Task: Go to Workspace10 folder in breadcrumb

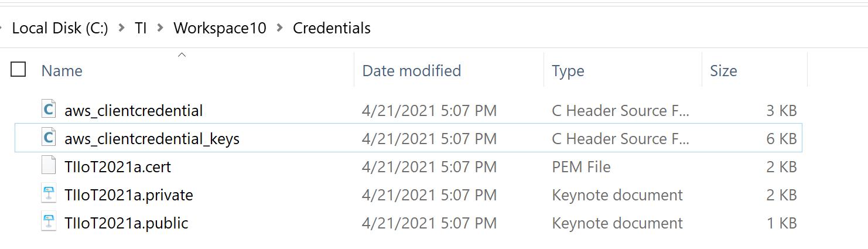Action: point(220,28)
